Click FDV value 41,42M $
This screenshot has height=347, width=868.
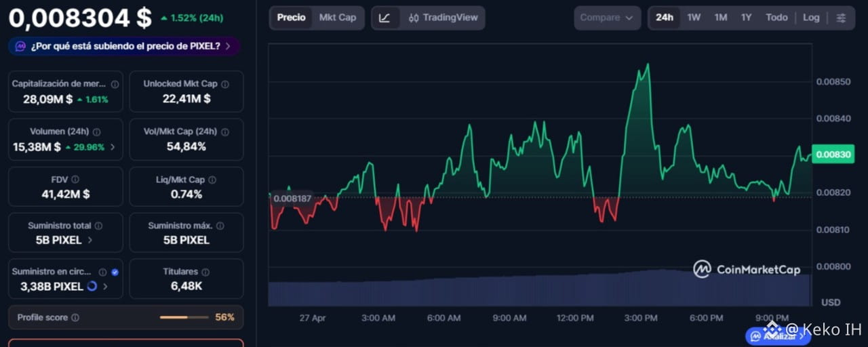[x=66, y=195]
